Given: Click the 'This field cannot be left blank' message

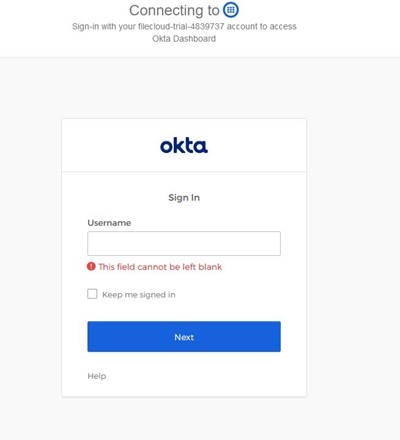Looking at the screenshot, I should tap(160, 267).
